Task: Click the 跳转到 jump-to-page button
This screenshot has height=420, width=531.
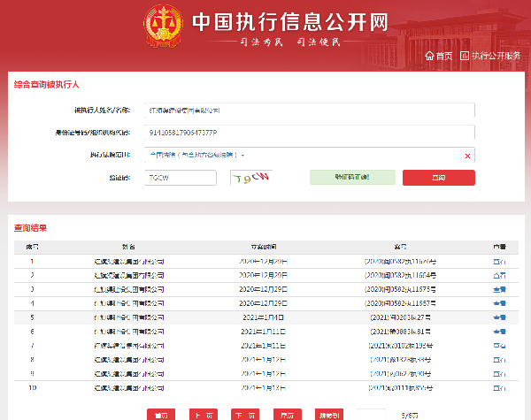Action: pos(329,414)
